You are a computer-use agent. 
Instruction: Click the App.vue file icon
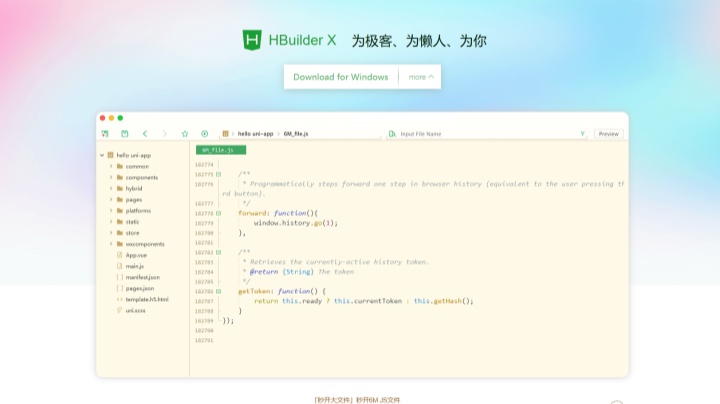[120, 255]
